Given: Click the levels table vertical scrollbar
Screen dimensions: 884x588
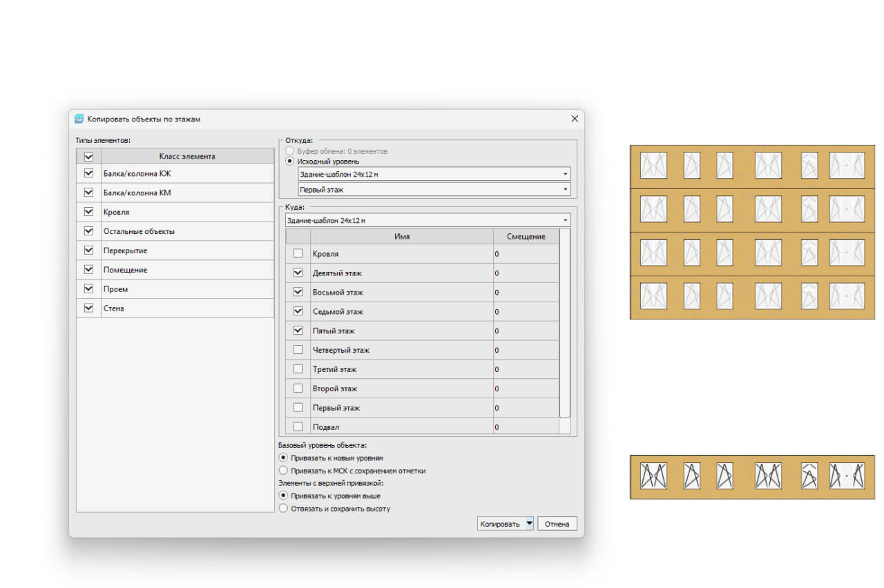Looking at the screenshot, I should pyautogui.click(x=565, y=323).
